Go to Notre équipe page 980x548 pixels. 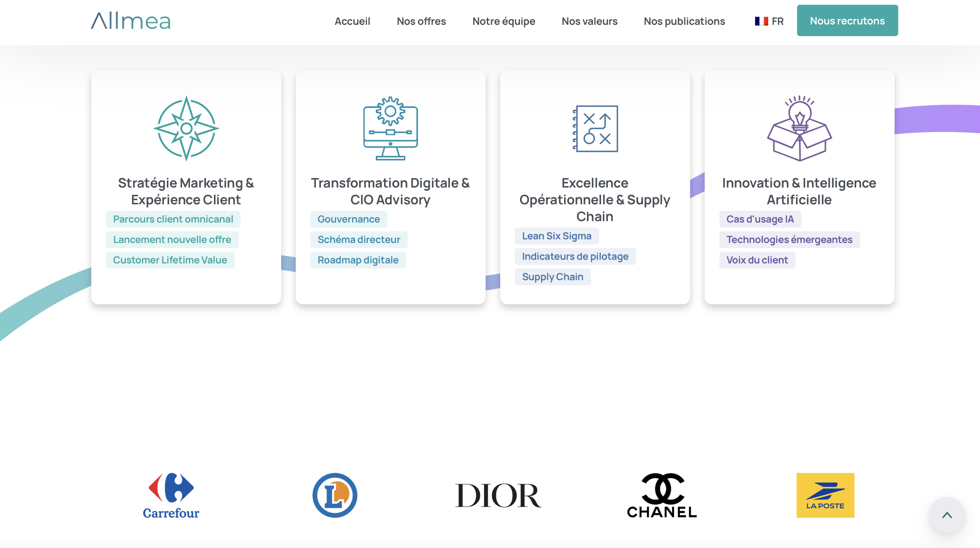[x=504, y=21]
